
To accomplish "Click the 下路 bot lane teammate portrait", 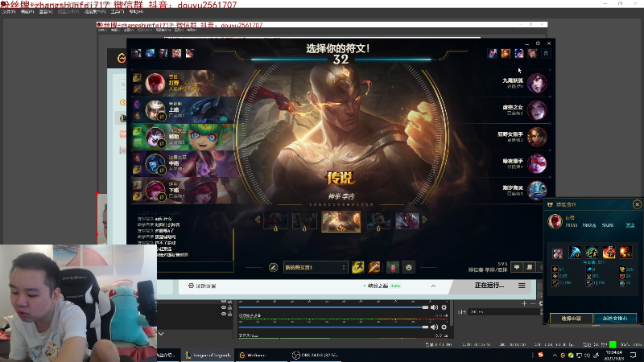I will [155, 191].
